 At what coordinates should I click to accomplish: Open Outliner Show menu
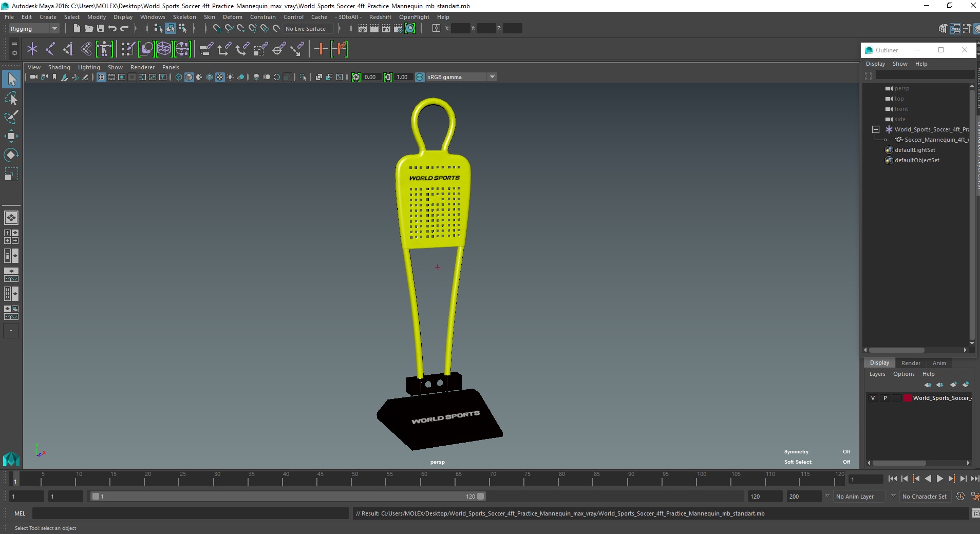(900, 64)
